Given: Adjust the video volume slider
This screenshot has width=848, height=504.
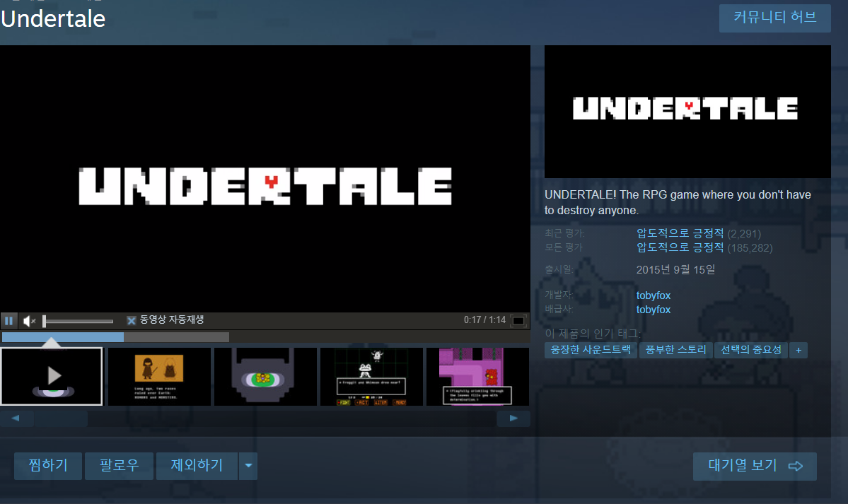Looking at the screenshot, I should coord(78,321).
